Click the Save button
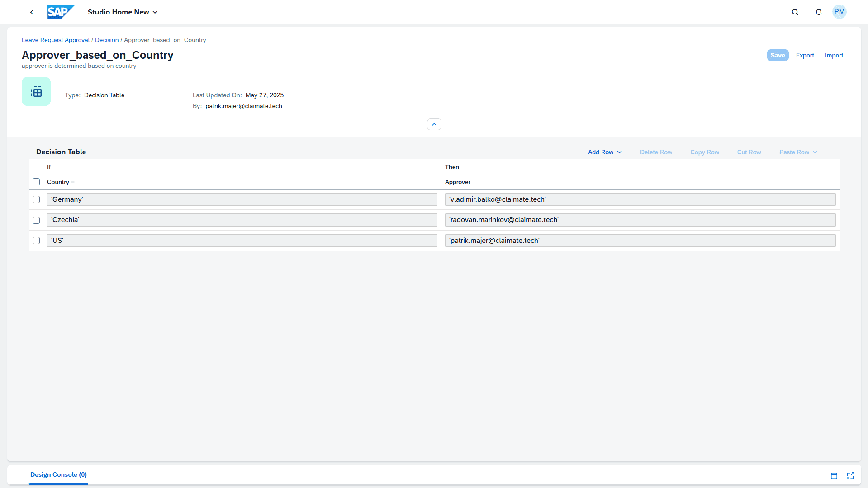 pyautogui.click(x=778, y=55)
